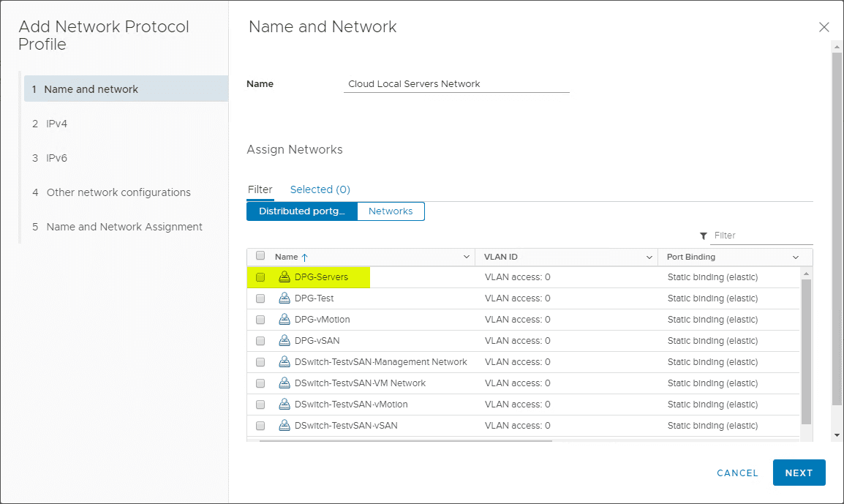Expand the VLAN ID column menu
Viewport: 844px width, 504px height.
pyautogui.click(x=649, y=257)
